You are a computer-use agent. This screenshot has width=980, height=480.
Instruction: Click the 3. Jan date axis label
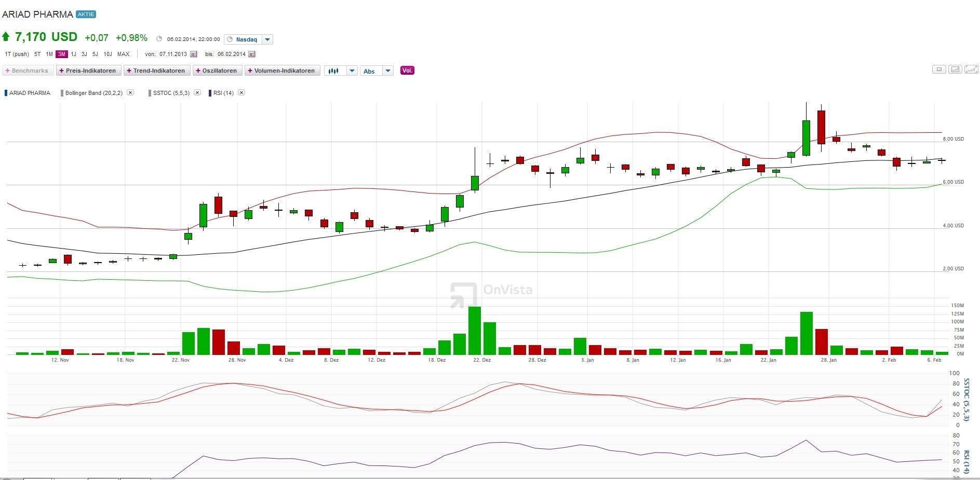pyautogui.click(x=587, y=360)
